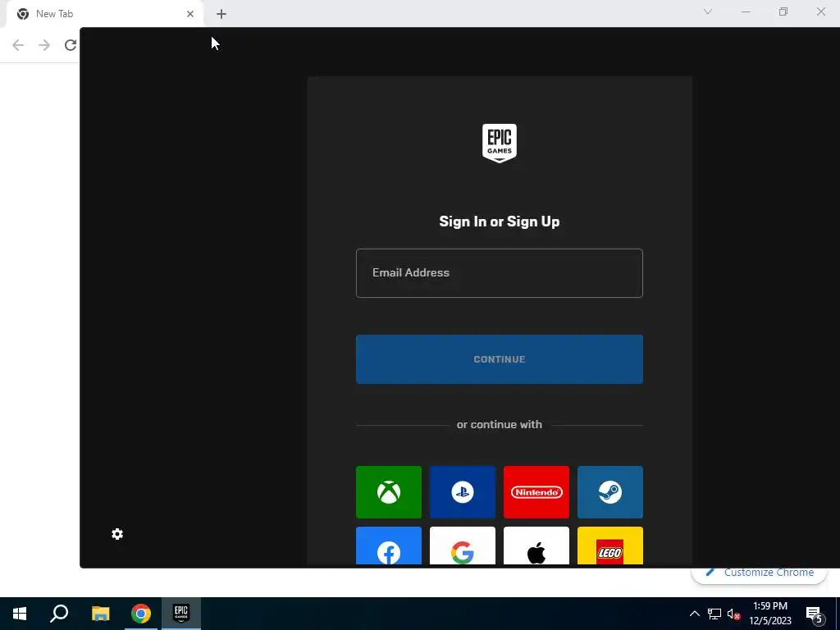The image size is (840, 630).
Task: Select the New Tab browser tab
Action: pyautogui.click(x=104, y=14)
